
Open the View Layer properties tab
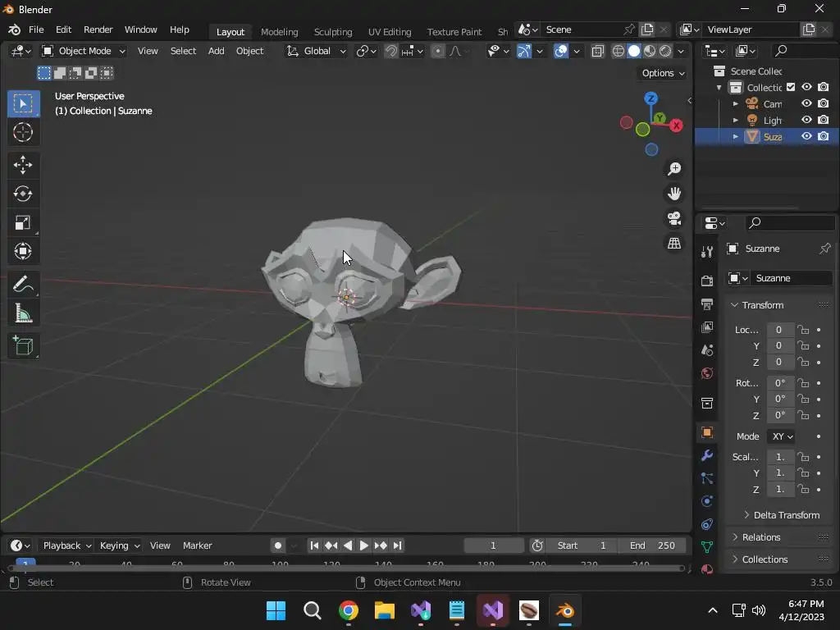[x=707, y=327]
